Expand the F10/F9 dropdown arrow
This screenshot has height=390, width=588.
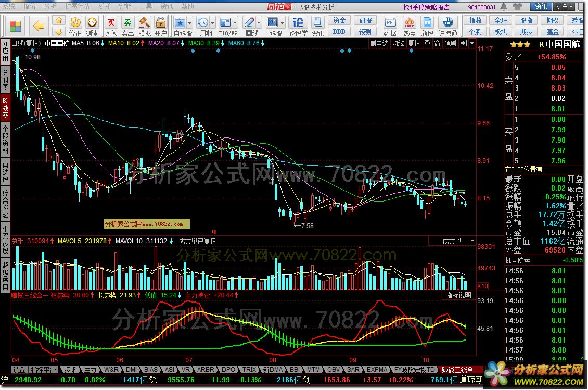click(235, 22)
